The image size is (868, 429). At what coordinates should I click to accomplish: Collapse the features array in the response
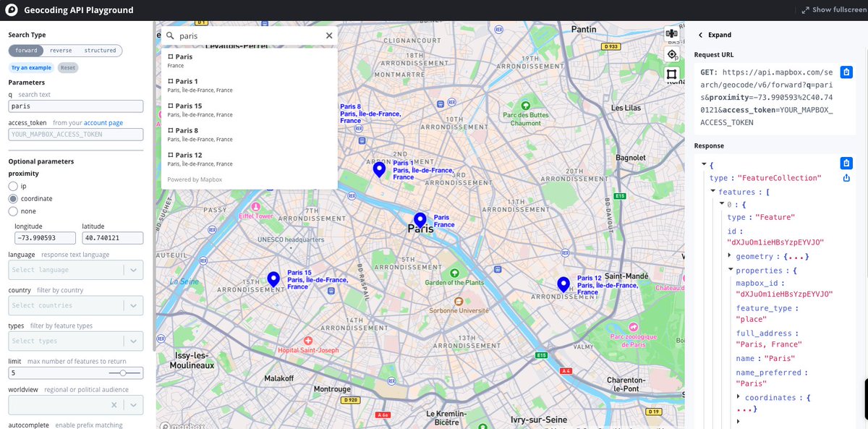(713, 191)
